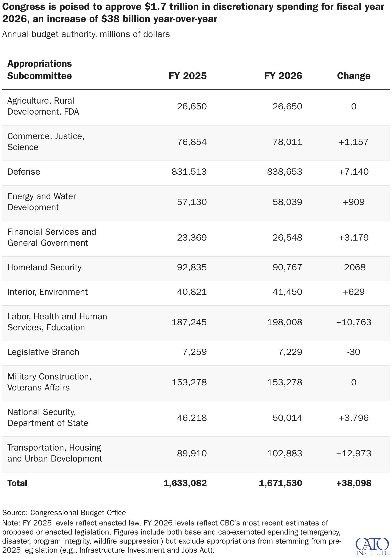392x558 pixels.
Task: Click the Annual budget authority subtitle
Action: pos(86,34)
